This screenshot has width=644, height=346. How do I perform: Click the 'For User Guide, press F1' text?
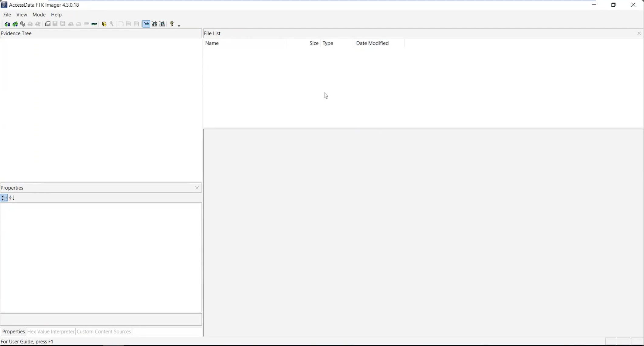(x=27, y=341)
